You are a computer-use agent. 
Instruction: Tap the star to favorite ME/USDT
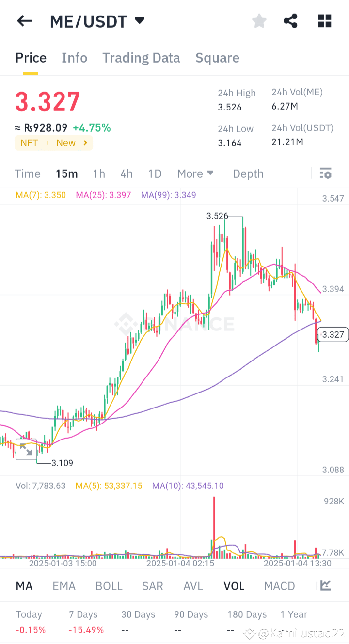[x=259, y=21]
